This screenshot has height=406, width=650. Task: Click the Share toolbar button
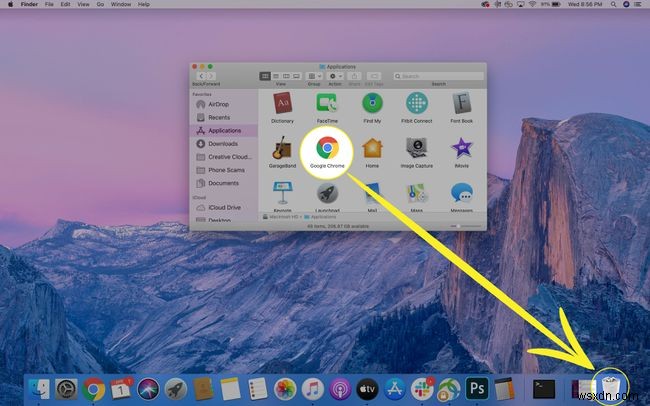click(x=354, y=76)
